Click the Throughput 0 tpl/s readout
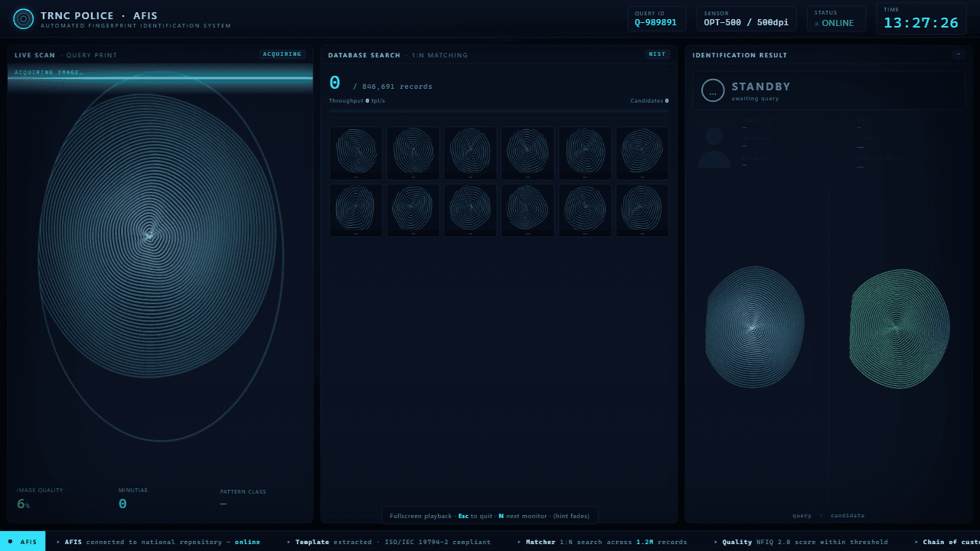This screenshot has width=980, height=551. [x=358, y=101]
